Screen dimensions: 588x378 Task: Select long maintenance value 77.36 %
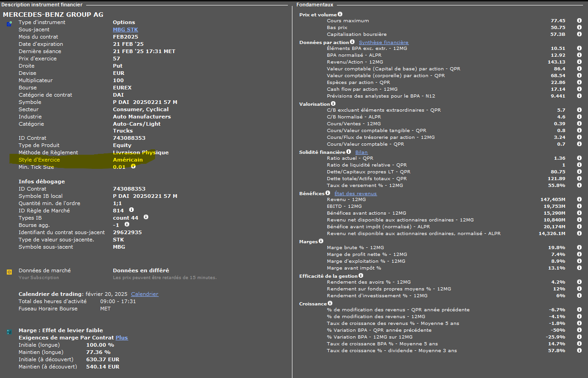click(98, 352)
